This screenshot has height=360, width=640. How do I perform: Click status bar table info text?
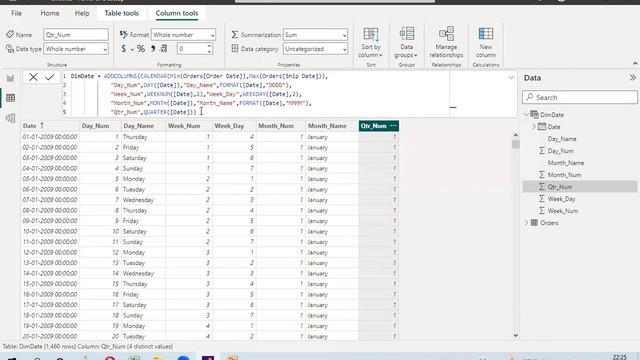tap(87, 347)
